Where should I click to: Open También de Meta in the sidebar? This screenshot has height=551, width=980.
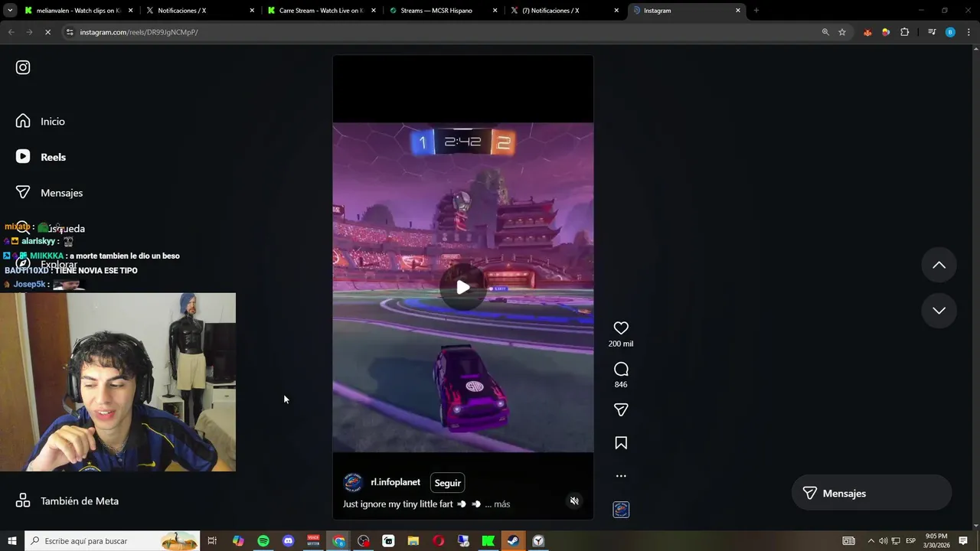(67, 501)
